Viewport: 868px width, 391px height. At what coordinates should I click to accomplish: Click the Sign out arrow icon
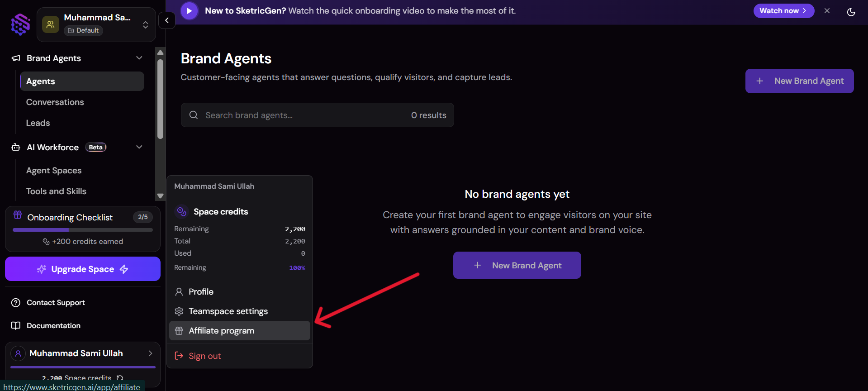pyautogui.click(x=179, y=356)
